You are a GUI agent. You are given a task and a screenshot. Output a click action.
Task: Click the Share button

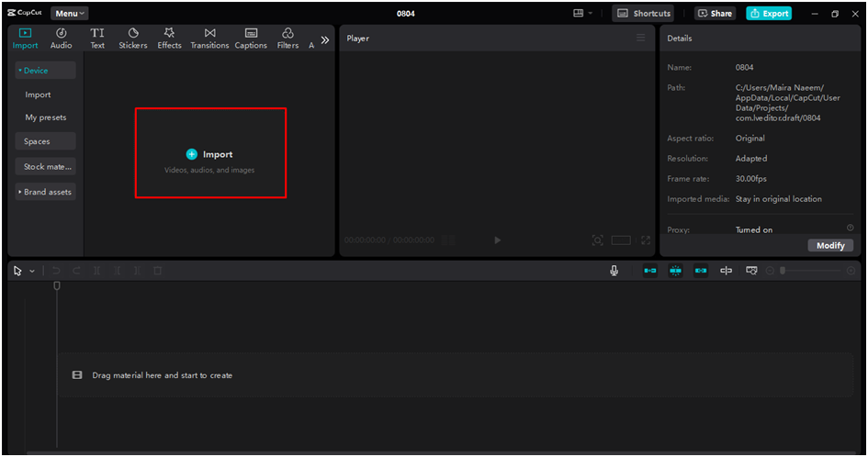[x=715, y=13]
